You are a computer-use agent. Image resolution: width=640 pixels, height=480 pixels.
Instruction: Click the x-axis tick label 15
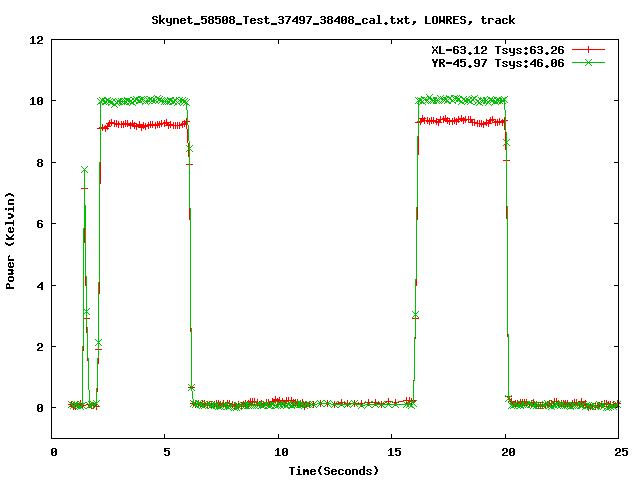[x=394, y=452]
